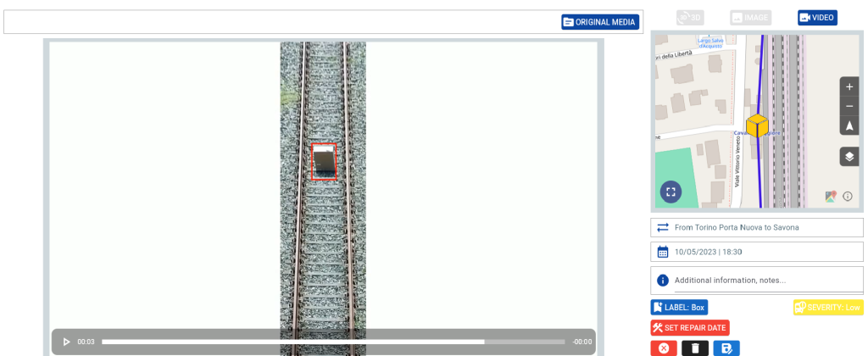868x356 pixels.
Task: Zoom in on the map
Action: [x=849, y=86]
